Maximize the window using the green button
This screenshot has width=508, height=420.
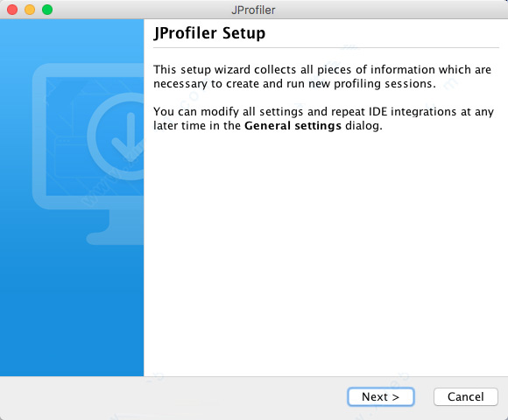(47, 10)
